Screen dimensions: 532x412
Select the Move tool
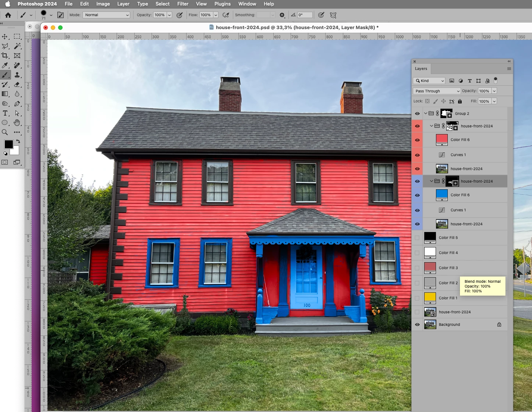coord(5,36)
